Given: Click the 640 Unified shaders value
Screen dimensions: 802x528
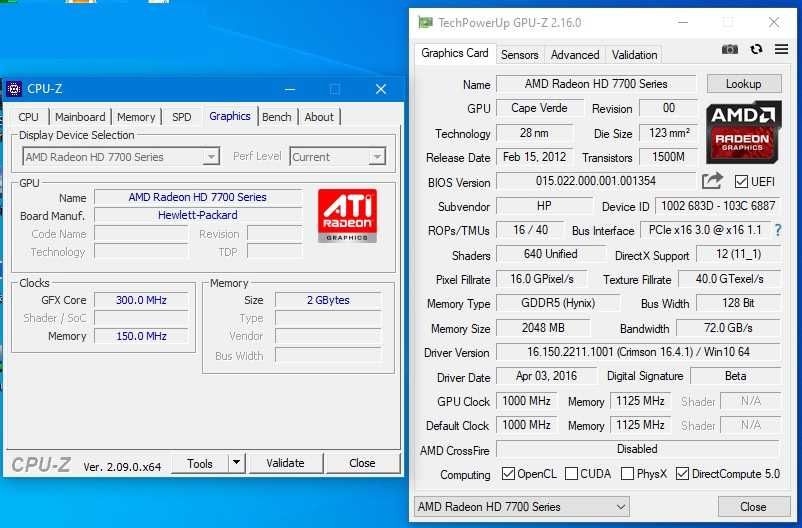Looking at the screenshot, I should 551,254.
